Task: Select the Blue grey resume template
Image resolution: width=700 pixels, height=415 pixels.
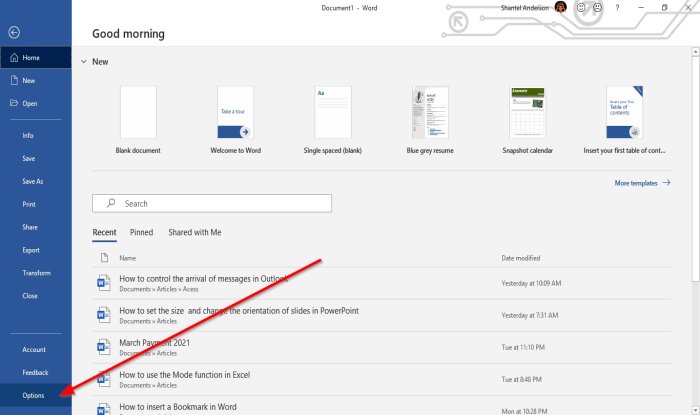Action: tap(430, 120)
